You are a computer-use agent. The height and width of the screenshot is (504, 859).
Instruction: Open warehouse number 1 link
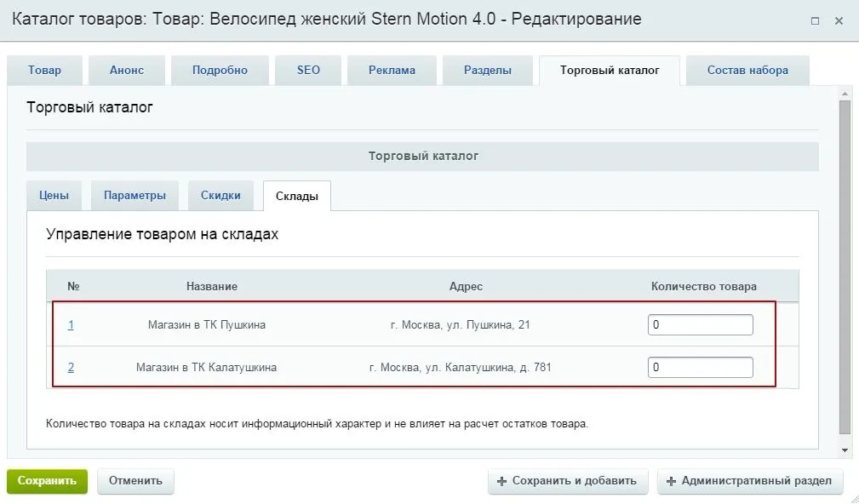tap(71, 325)
